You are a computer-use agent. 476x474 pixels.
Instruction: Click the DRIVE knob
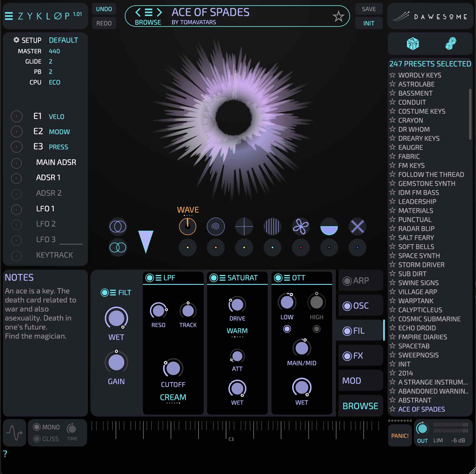tap(237, 305)
